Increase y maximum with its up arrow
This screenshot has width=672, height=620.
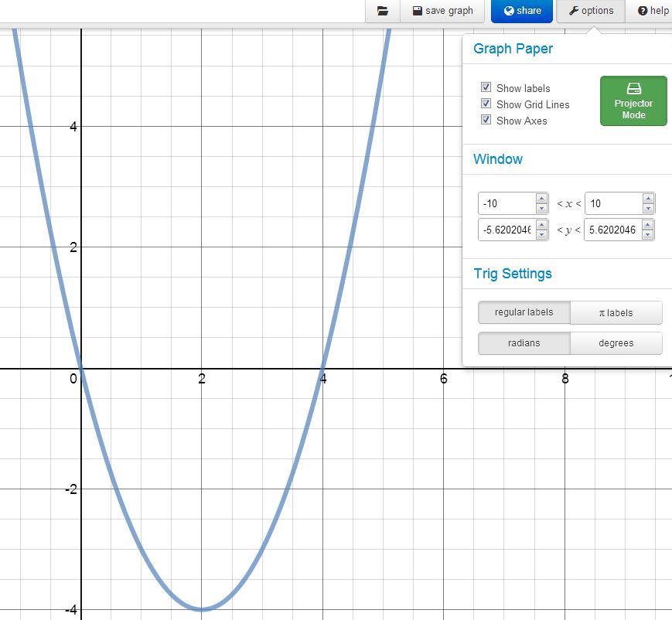click(x=647, y=225)
